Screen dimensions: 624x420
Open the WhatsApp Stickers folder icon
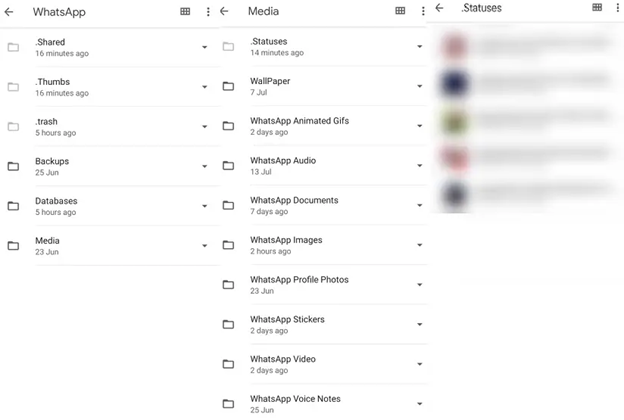coord(228,324)
